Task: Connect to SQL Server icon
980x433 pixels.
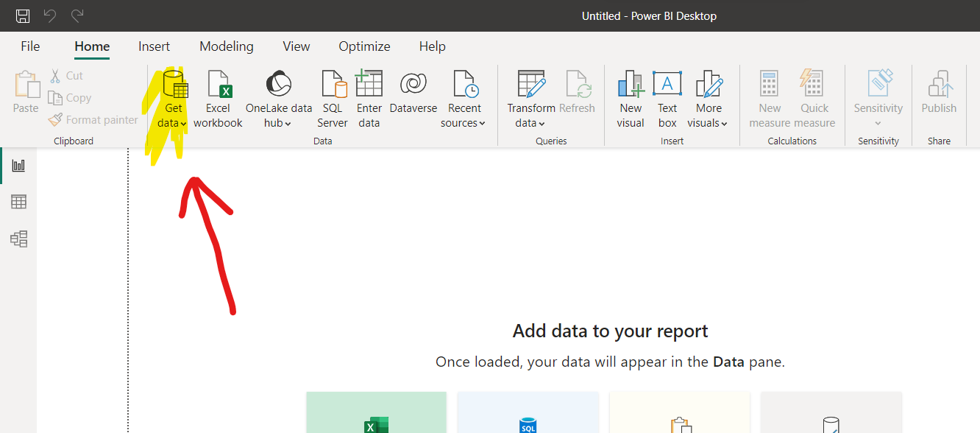Action: pyautogui.click(x=334, y=84)
